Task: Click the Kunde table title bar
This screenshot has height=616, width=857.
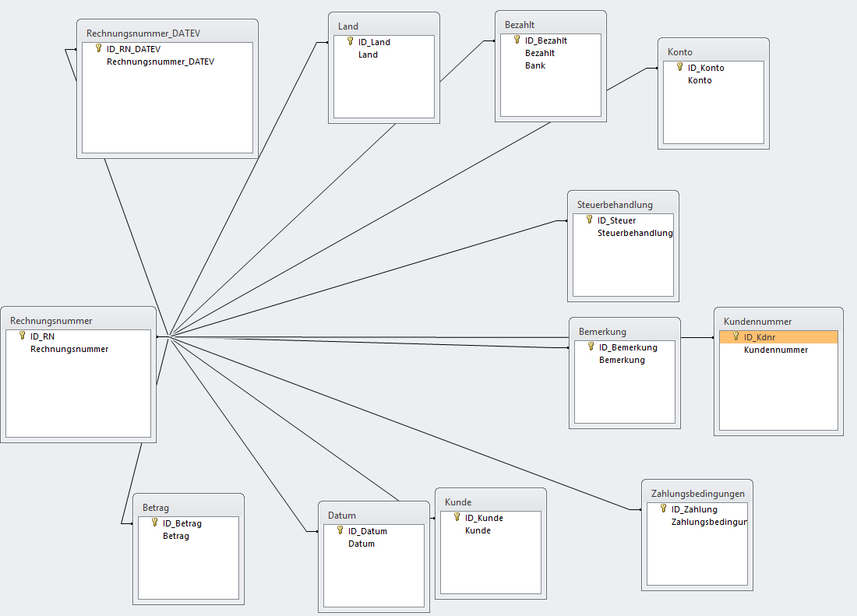Action: tap(491, 502)
